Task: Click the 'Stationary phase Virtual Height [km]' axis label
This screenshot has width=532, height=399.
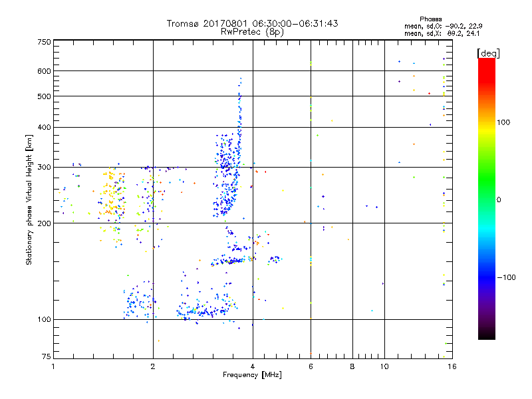Action: 29,199
